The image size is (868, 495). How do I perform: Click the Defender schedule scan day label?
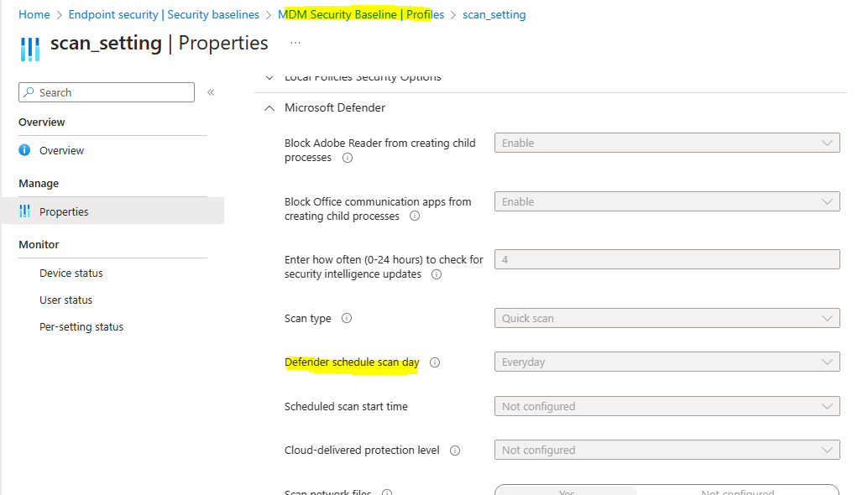coord(352,362)
